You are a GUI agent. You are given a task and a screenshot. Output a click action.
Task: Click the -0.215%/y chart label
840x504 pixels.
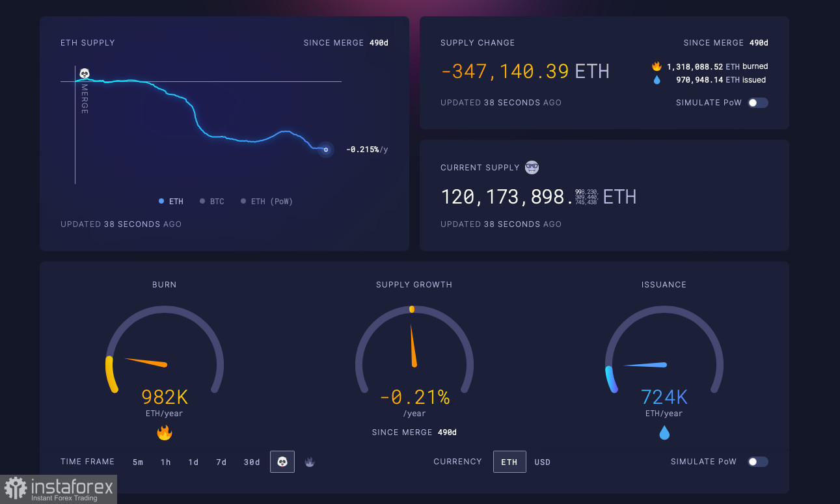coord(367,150)
